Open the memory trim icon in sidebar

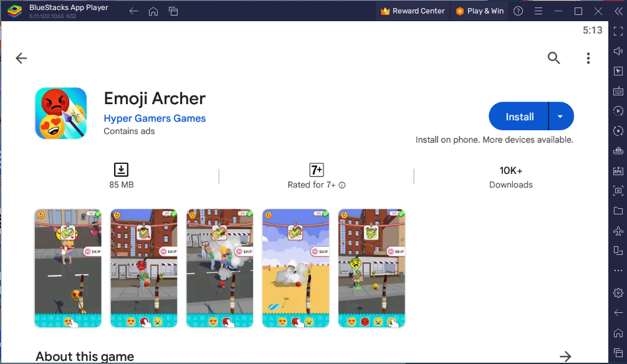click(x=618, y=151)
